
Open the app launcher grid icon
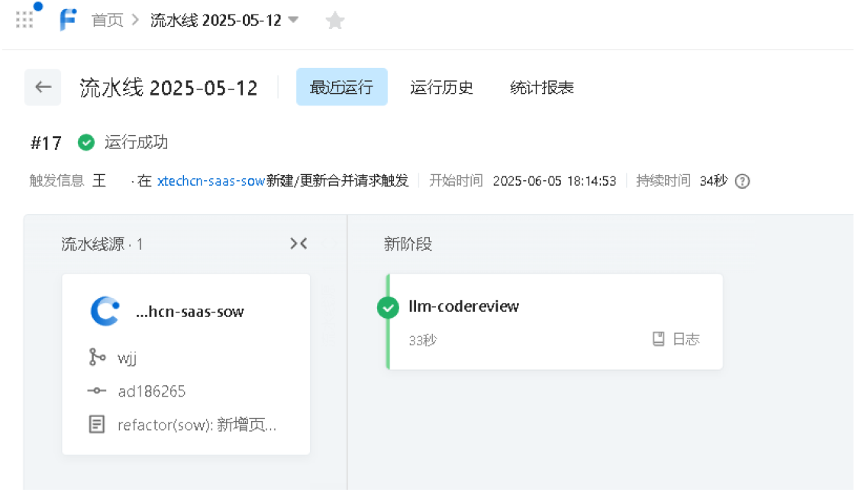coord(24,20)
